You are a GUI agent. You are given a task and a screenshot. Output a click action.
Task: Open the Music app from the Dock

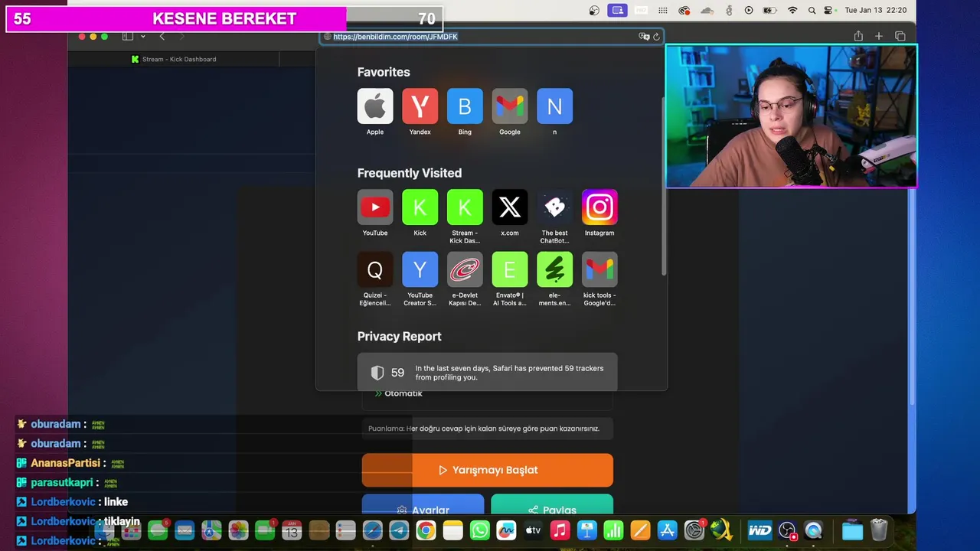(x=560, y=530)
